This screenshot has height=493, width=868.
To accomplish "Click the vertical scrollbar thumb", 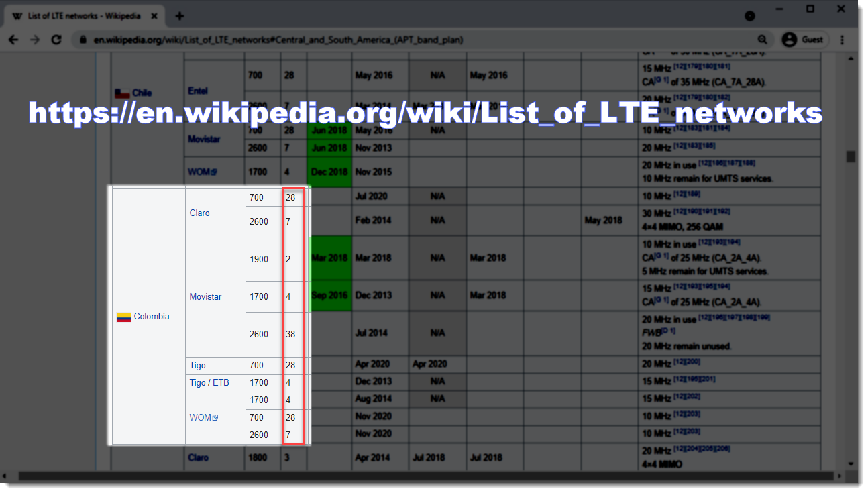I will pos(851,156).
